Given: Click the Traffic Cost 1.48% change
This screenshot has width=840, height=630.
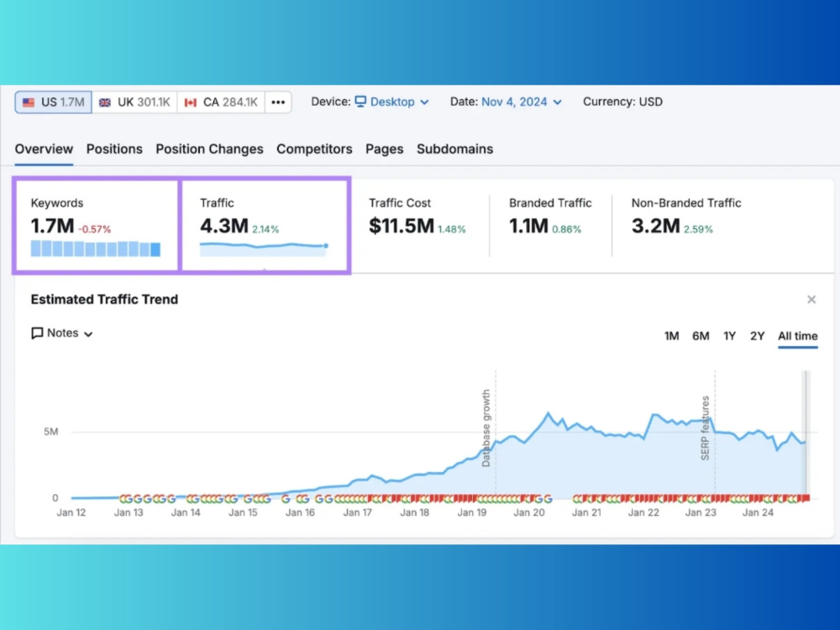Looking at the screenshot, I should (x=452, y=229).
